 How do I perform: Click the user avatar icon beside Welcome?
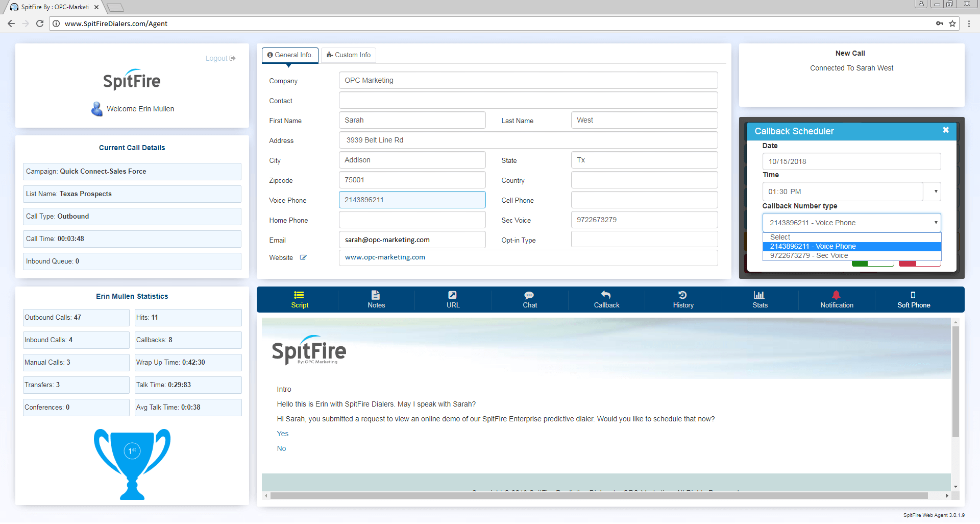click(97, 109)
